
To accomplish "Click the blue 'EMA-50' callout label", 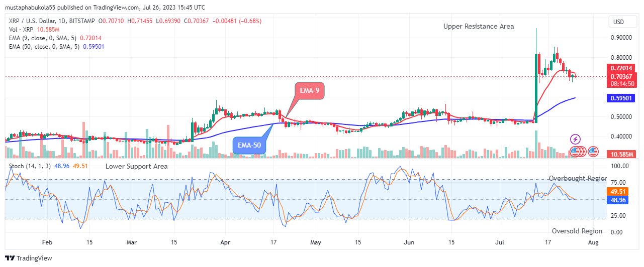I will pos(249,145).
